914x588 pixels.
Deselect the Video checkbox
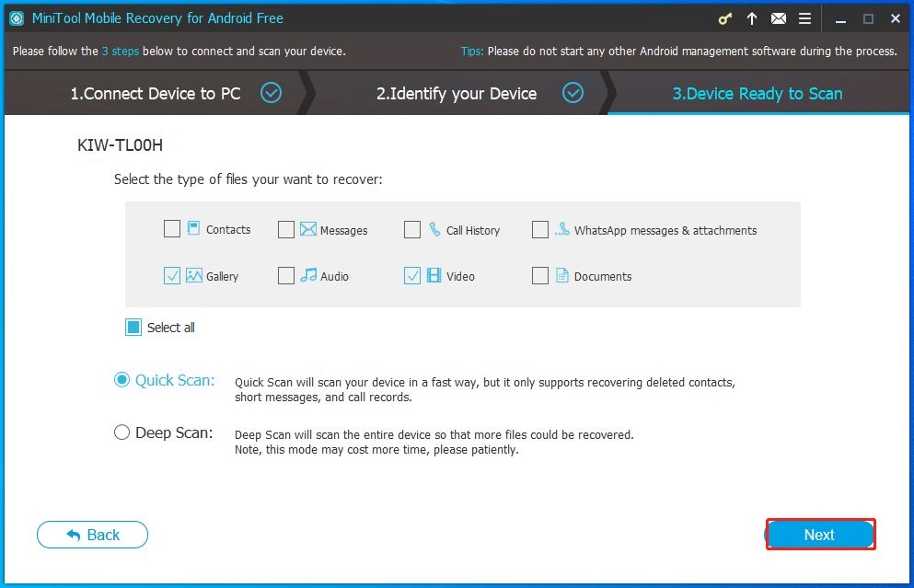tap(412, 275)
